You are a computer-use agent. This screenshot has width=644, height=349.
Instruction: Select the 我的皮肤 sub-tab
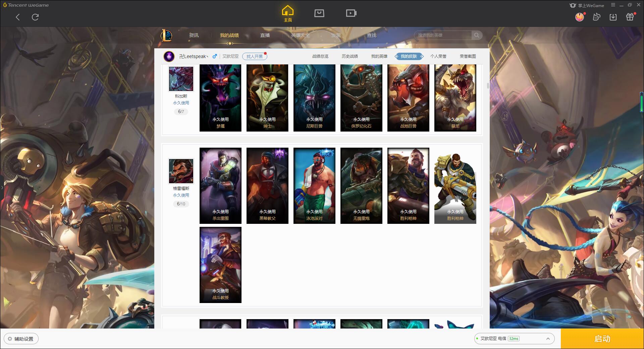pyautogui.click(x=409, y=56)
